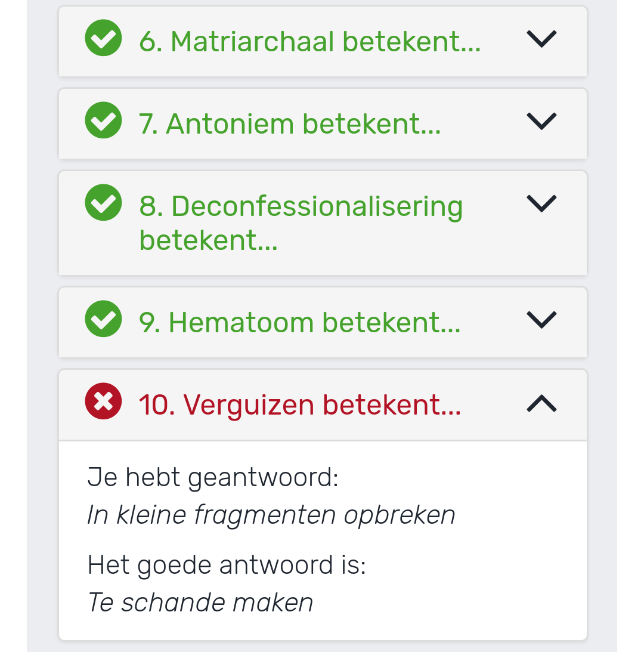Expand the Antoniem question using the chevron
Image resolution: width=644 pixels, height=652 pixels.
coord(541,122)
